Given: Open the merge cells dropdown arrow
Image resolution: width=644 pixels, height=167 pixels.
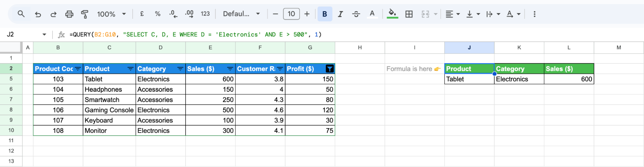Looking at the screenshot, I should pyautogui.click(x=436, y=14).
